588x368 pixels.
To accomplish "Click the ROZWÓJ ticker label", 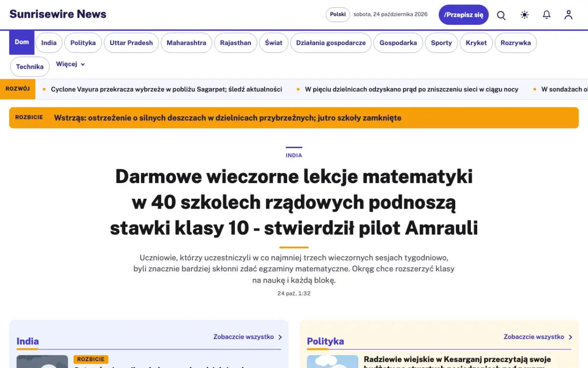I will [18, 89].
